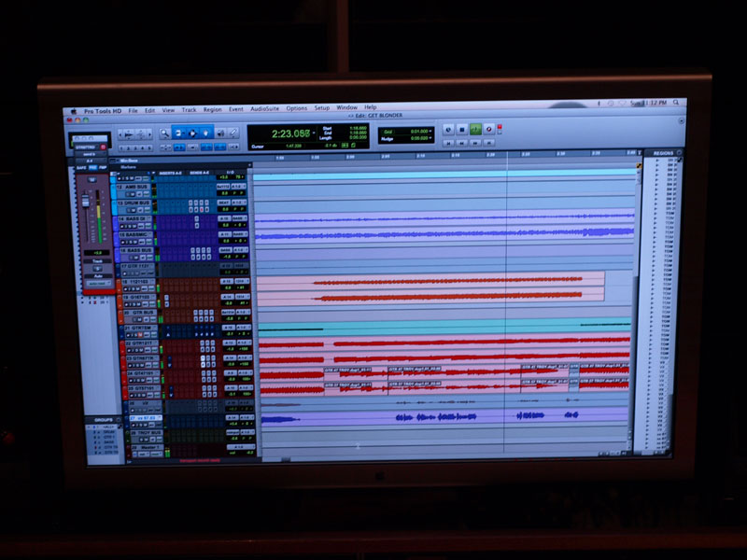
Task: Click zoom preset button 5
Action: tap(149, 148)
